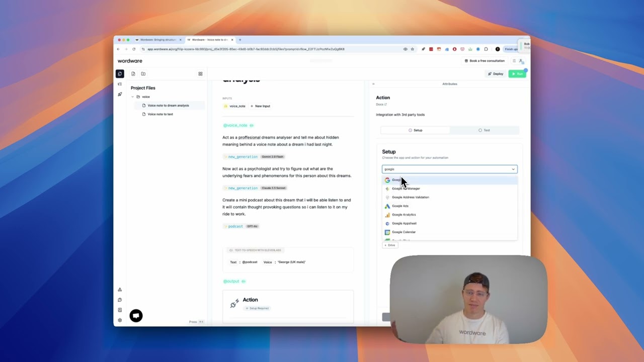This screenshot has width=644, height=362.
Task: Add a New Input
Action: (260, 106)
